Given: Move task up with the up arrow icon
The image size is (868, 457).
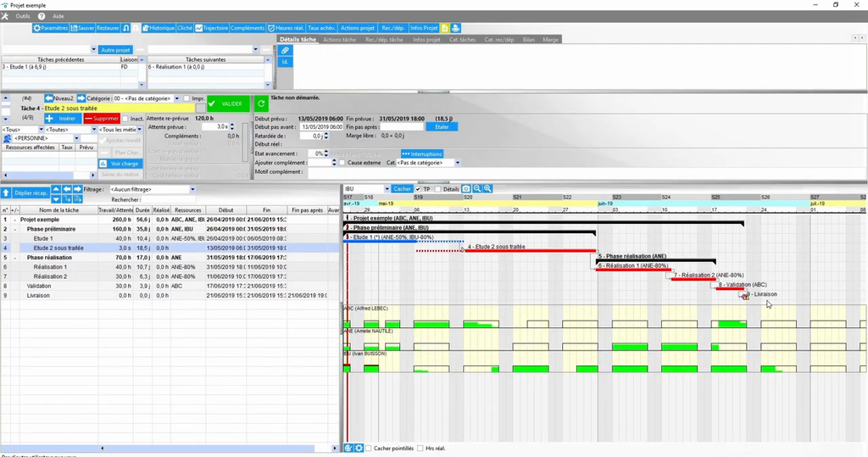Looking at the screenshot, I should click(56, 189).
